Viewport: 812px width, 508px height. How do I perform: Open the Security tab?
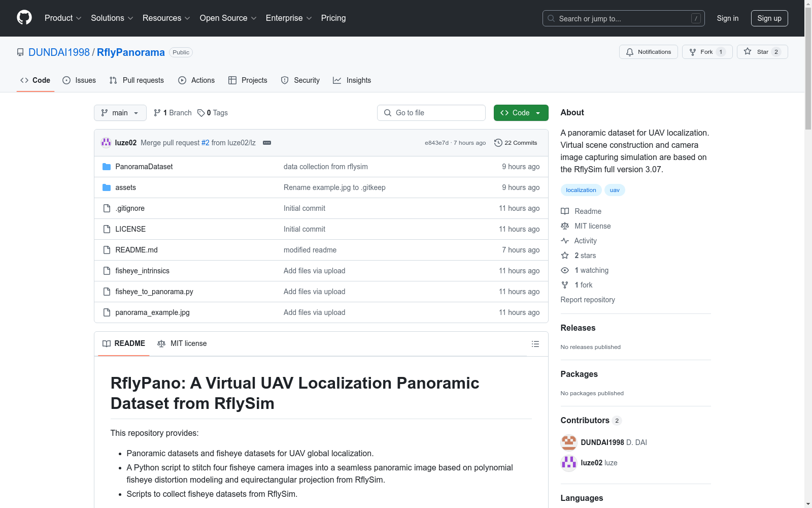pyautogui.click(x=300, y=80)
